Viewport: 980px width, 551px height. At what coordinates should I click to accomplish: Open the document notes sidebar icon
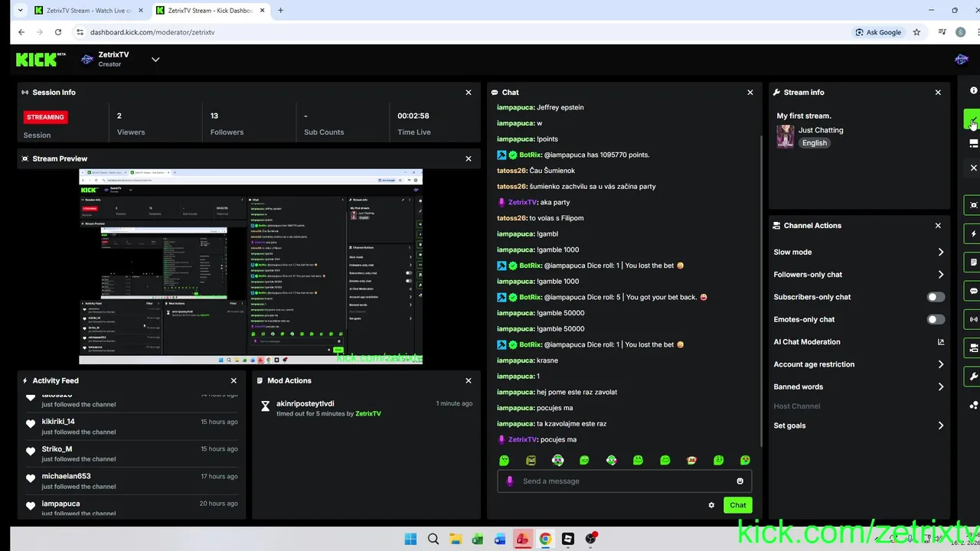coord(973,262)
